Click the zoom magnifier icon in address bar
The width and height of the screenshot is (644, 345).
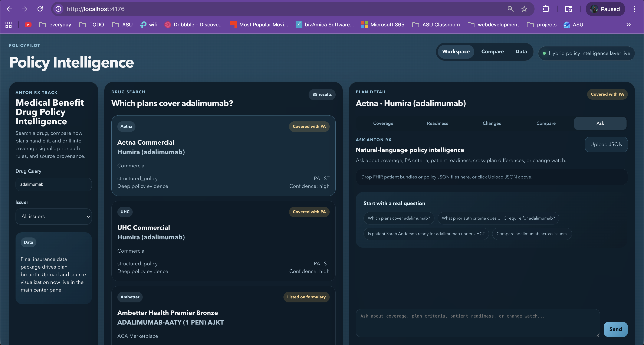tap(510, 9)
